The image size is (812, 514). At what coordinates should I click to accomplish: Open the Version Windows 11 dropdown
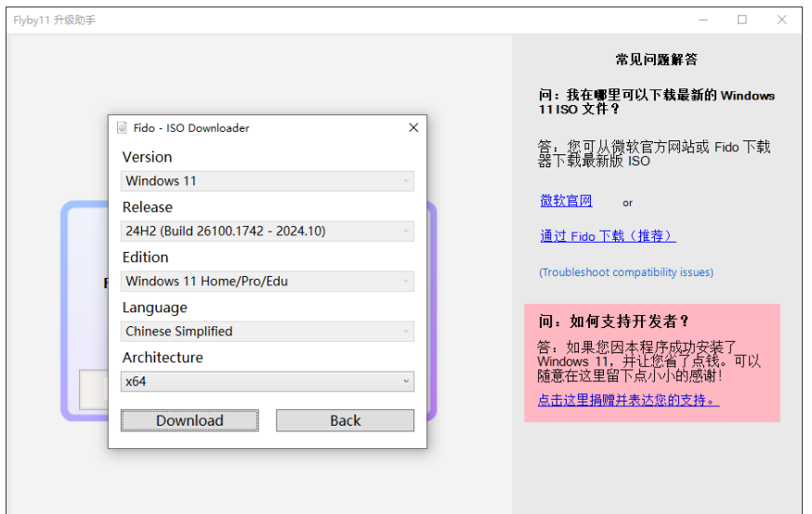coord(268,181)
